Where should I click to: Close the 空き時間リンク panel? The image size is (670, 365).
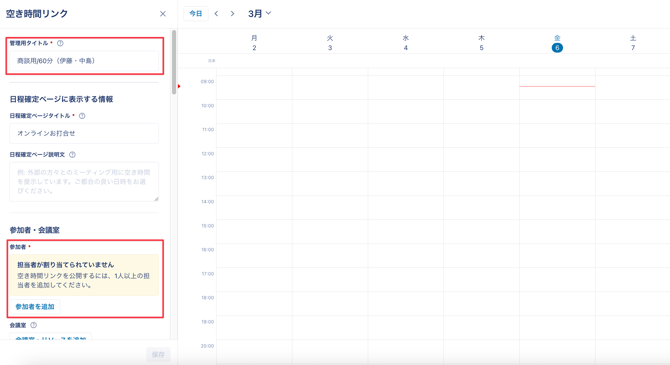(163, 14)
